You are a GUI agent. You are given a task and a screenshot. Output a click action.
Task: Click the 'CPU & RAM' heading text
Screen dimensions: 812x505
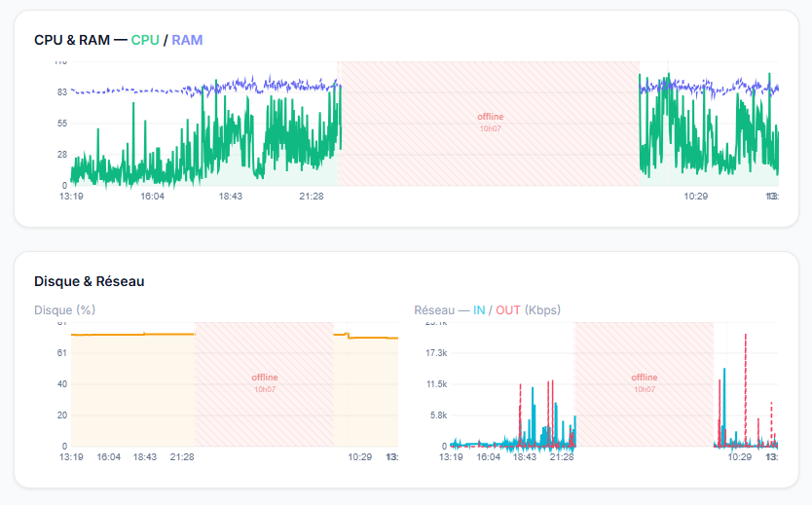tap(71, 40)
